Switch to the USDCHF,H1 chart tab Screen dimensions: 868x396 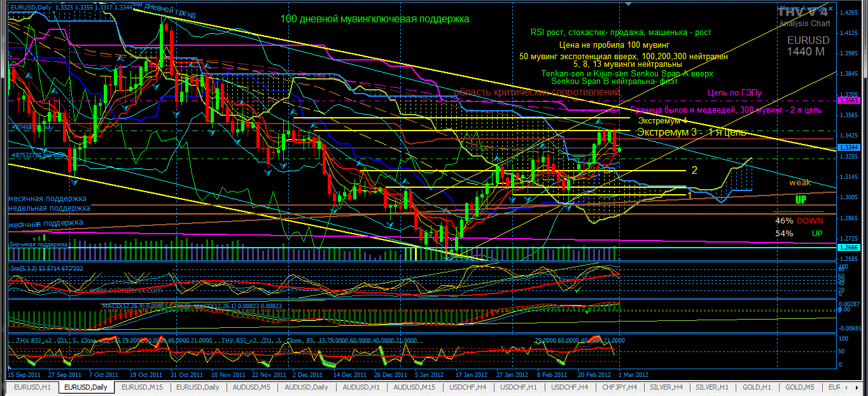[518, 387]
